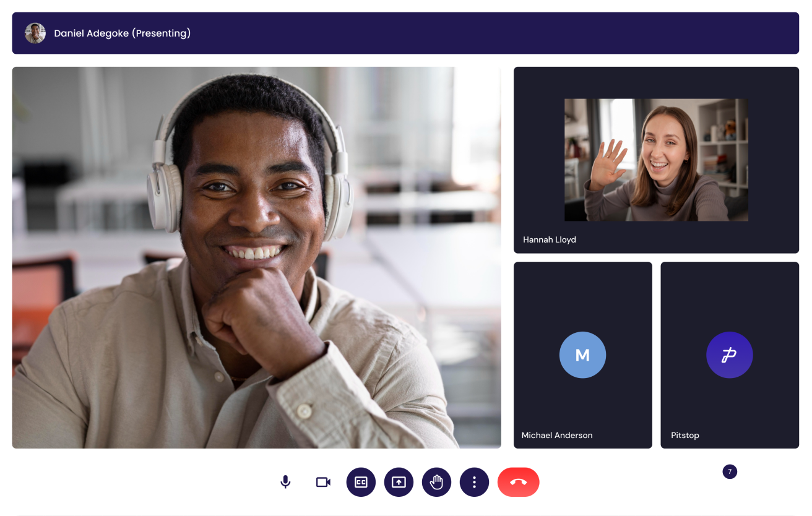Raise your hand in the meeting
812x516 pixels.
(436, 482)
